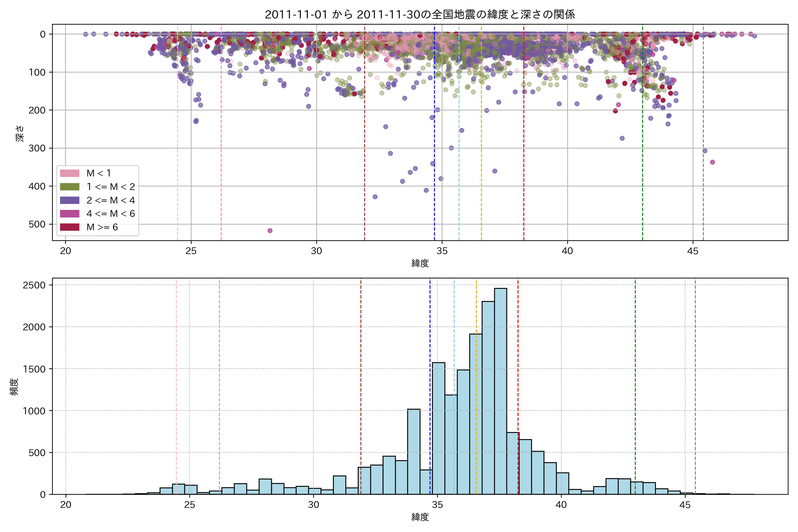Click the purple 2 <= M < 4 legend swatch
The height and width of the screenshot is (532, 798).
tap(70, 200)
